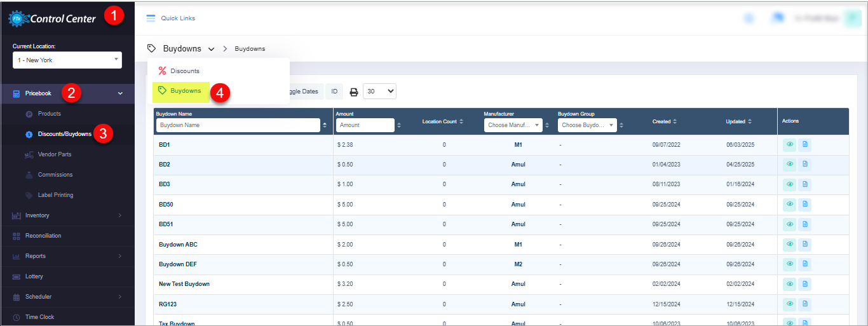Image resolution: width=868 pixels, height=326 pixels.
Task: Sort by the Location Count column
Action: pyautogui.click(x=444, y=121)
